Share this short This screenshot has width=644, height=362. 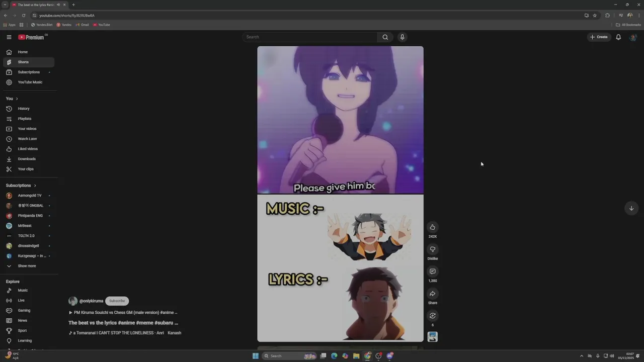tap(432, 294)
